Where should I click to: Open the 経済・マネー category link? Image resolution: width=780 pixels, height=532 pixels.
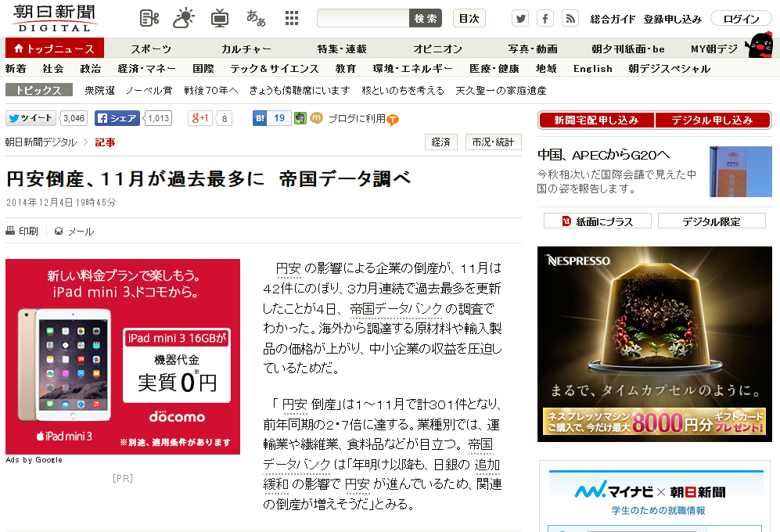(x=147, y=69)
